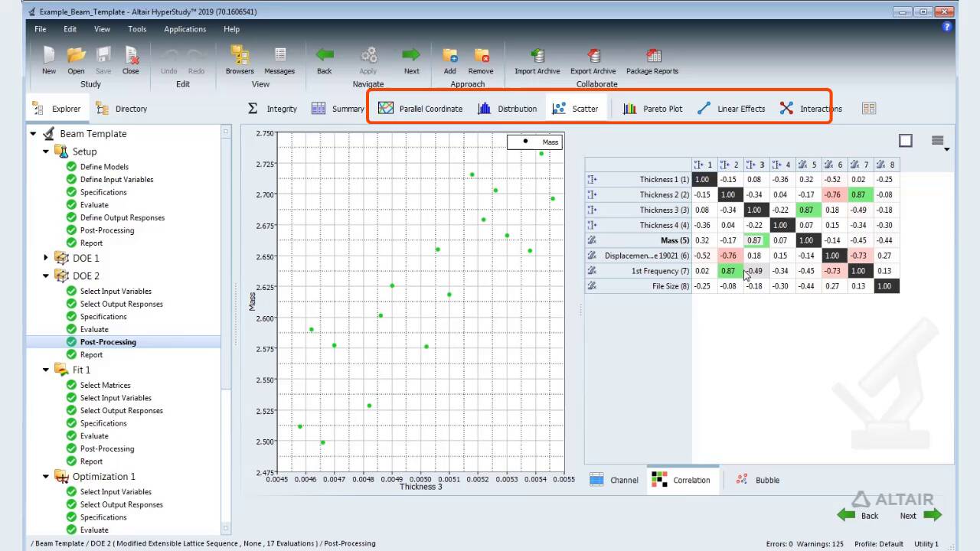Open the Help menu
Viewport: 980px width, 551px height.
[231, 29]
